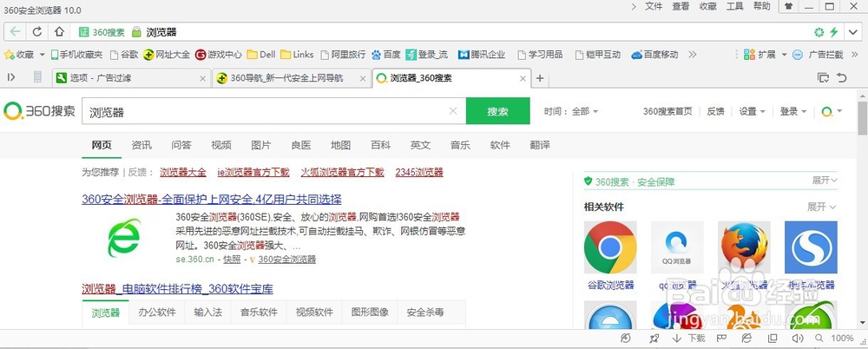The height and width of the screenshot is (349, 868).
Task: Expand the 相关软件 展开 toggle
Action: (821, 207)
